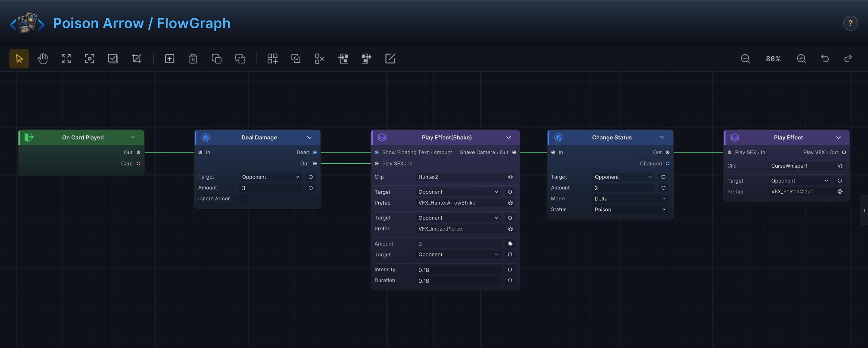
Task: Click the Dealt output port on Deal Damage
Action: click(x=315, y=152)
